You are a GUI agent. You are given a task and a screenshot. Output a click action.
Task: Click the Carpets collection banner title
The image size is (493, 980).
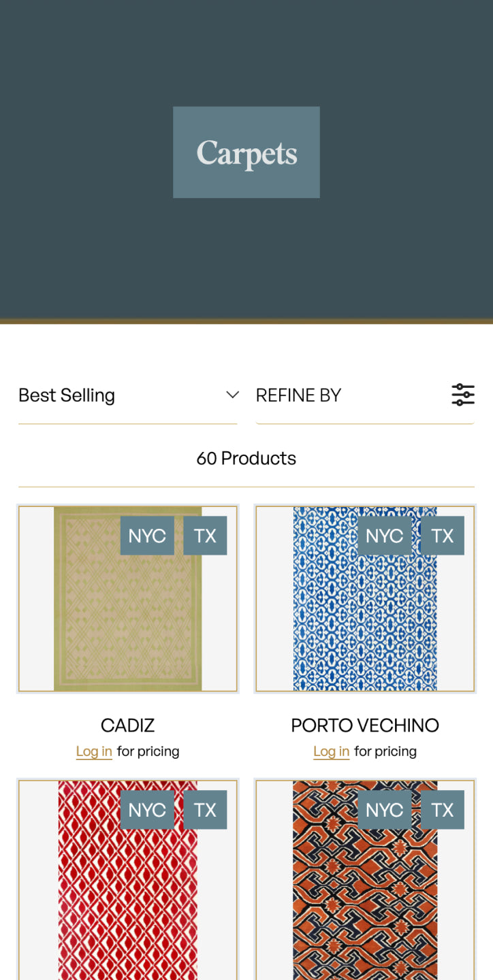(x=246, y=152)
